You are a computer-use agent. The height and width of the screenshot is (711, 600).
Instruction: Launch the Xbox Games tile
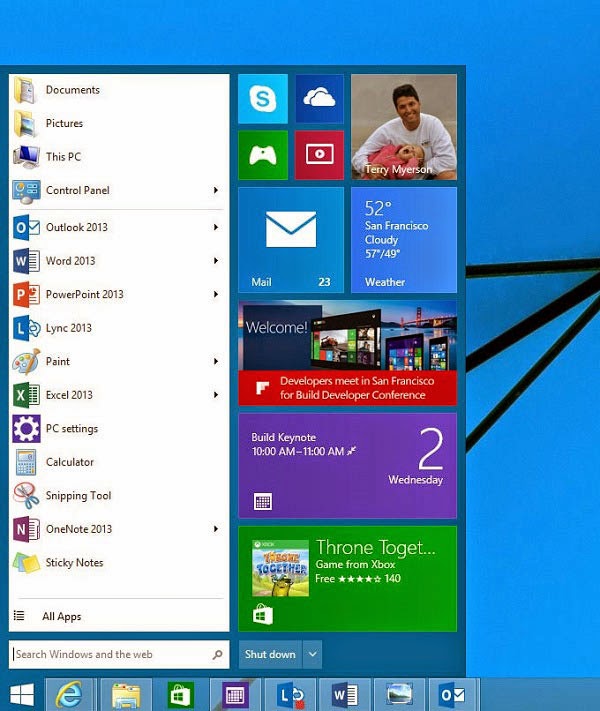point(263,155)
